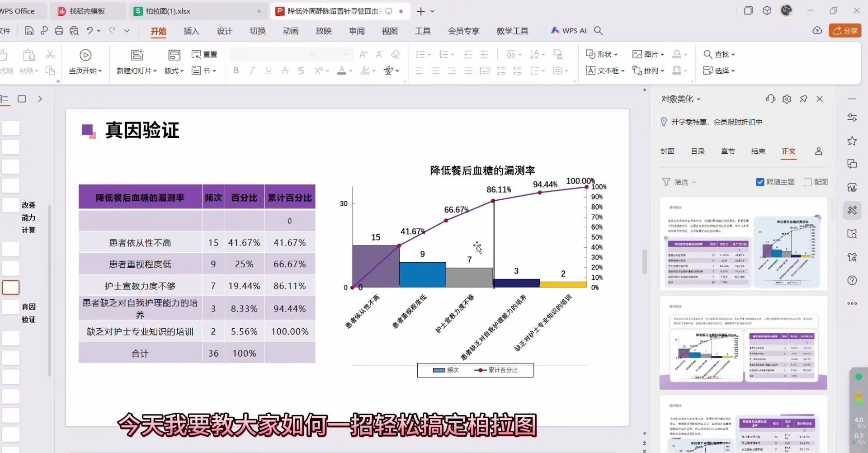
Task: Click the slide thumbnail view icon
Action: tap(22, 99)
